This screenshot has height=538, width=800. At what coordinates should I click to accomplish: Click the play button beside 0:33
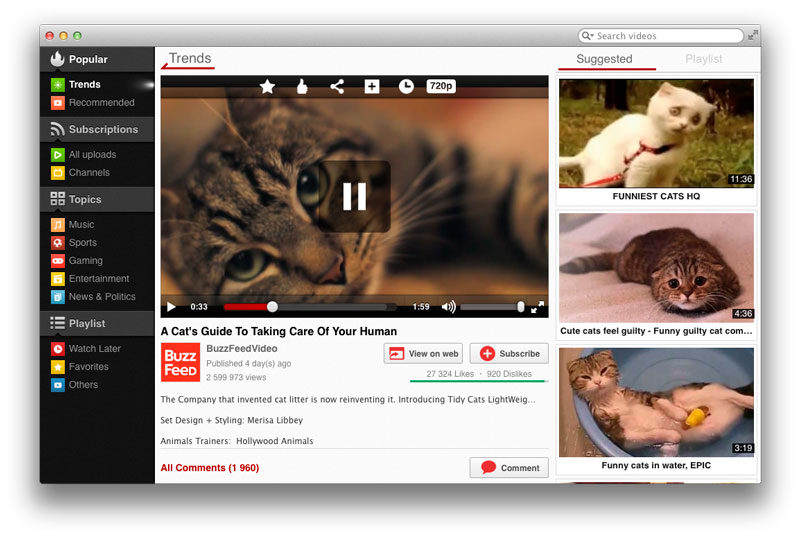(171, 307)
